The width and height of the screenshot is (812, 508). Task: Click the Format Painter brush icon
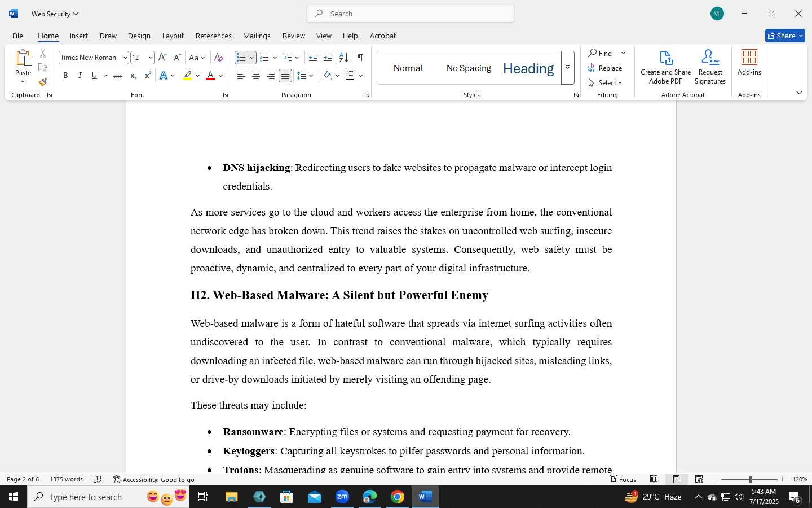click(x=43, y=82)
